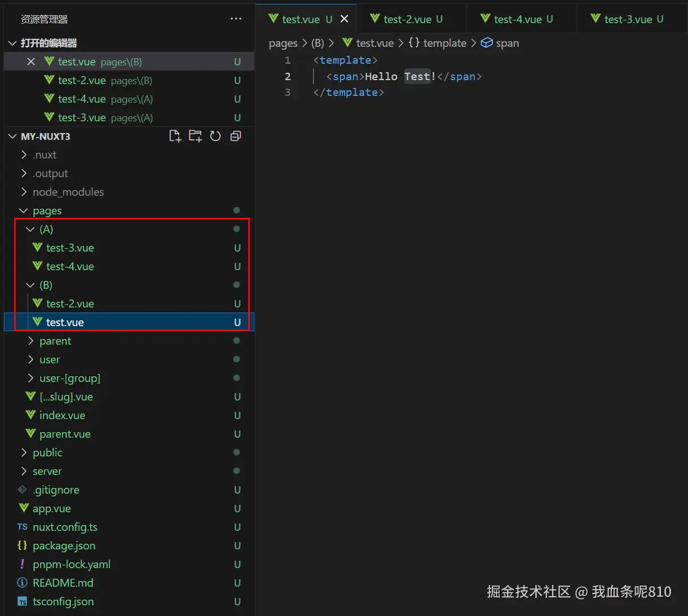Close test.vue in the open editors list
This screenshot has height=616, width=688.
(x=31, y=61)
